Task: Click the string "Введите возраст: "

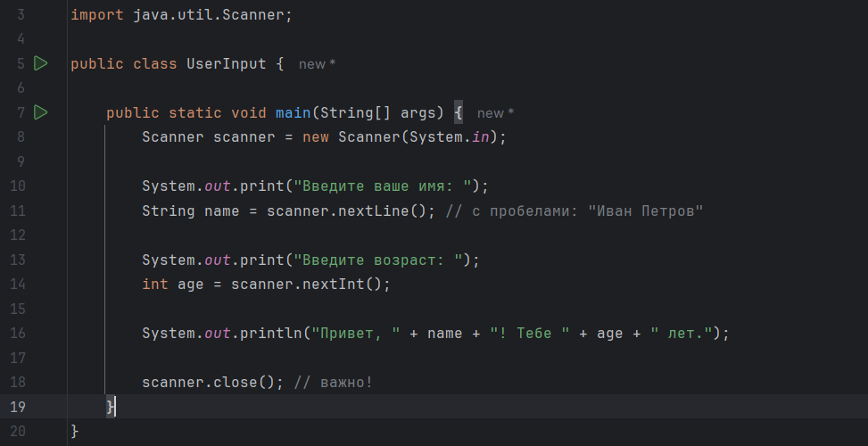Action: pos(377,260)
